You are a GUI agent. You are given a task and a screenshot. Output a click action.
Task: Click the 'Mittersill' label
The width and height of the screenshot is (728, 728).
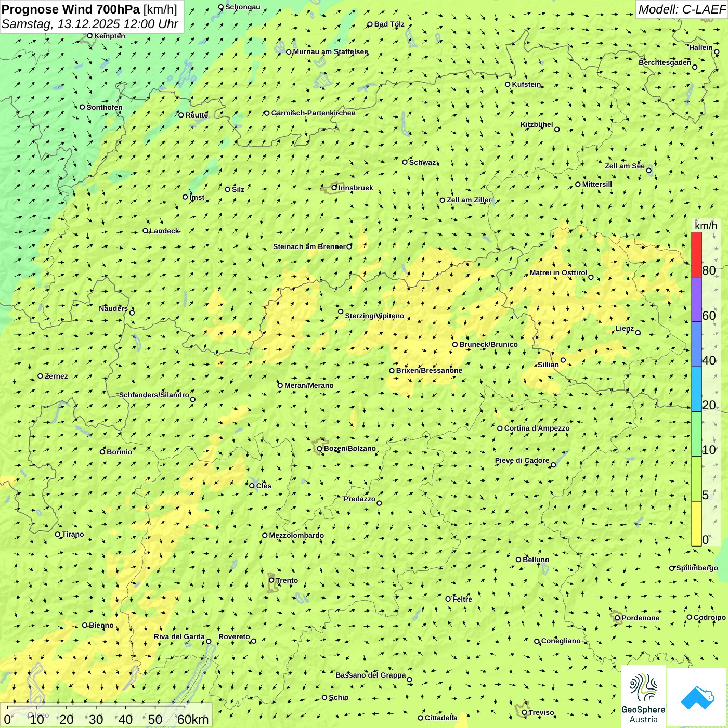coord(597,184)
